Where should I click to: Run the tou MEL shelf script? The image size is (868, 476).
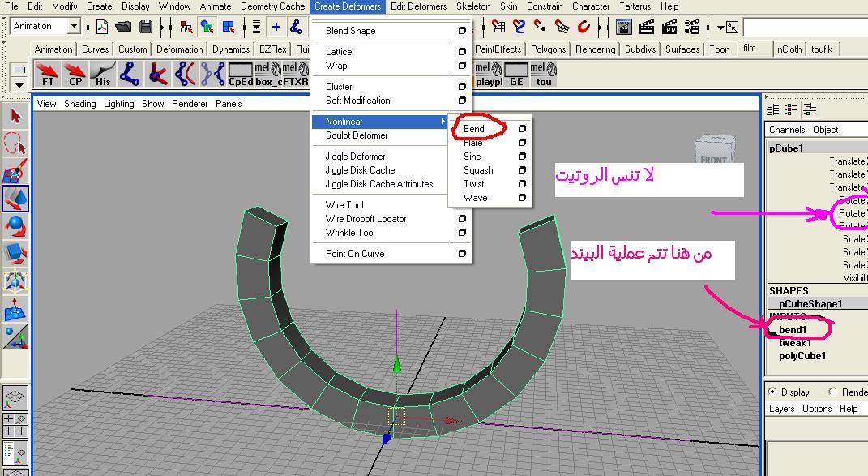(x=544, y=75)
